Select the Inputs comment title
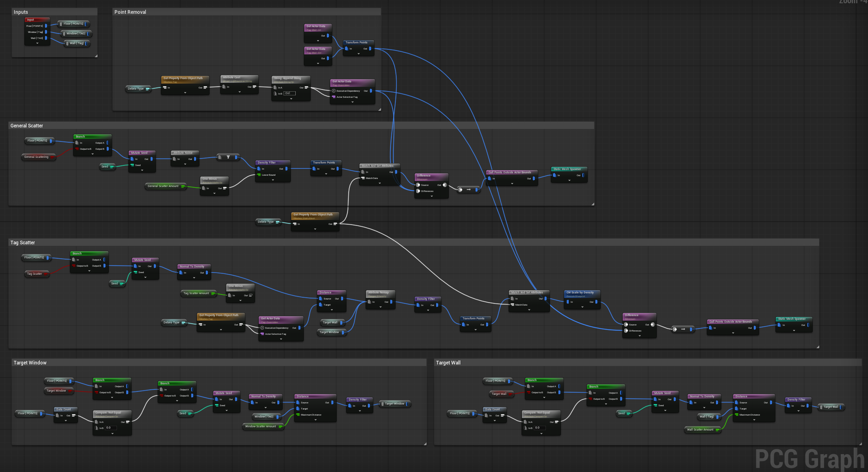868x472 pixels. (21, 12)
